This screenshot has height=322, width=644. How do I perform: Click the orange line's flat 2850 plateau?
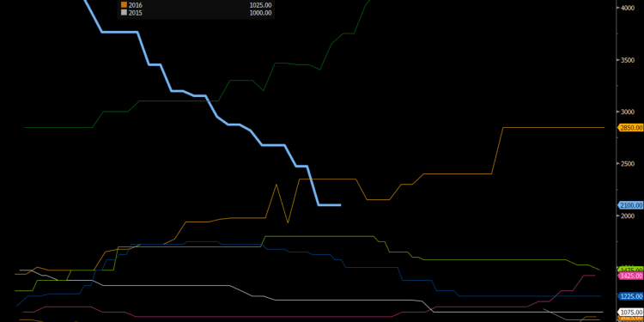(x=554, y=127)
